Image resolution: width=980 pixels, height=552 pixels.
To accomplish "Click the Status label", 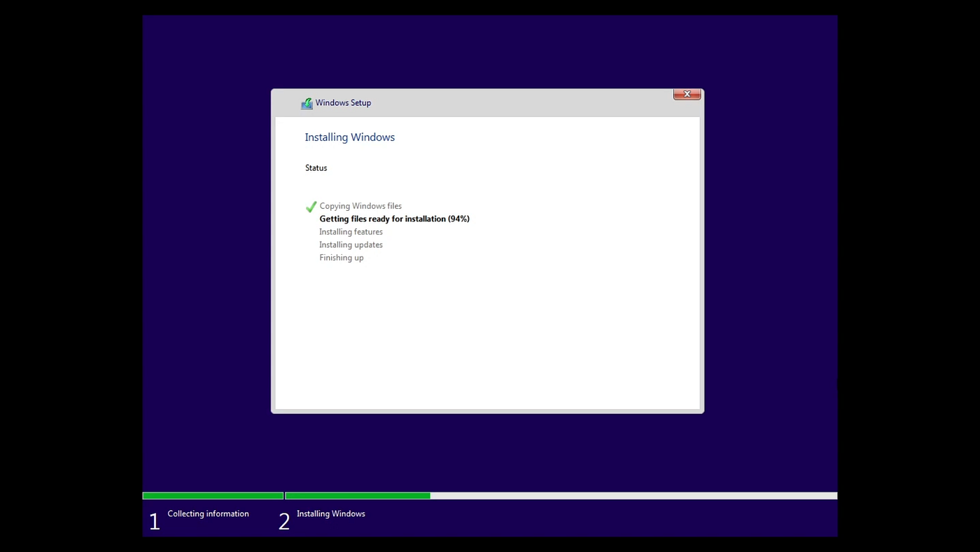I will pyautogui.click(x=316, y=167).
